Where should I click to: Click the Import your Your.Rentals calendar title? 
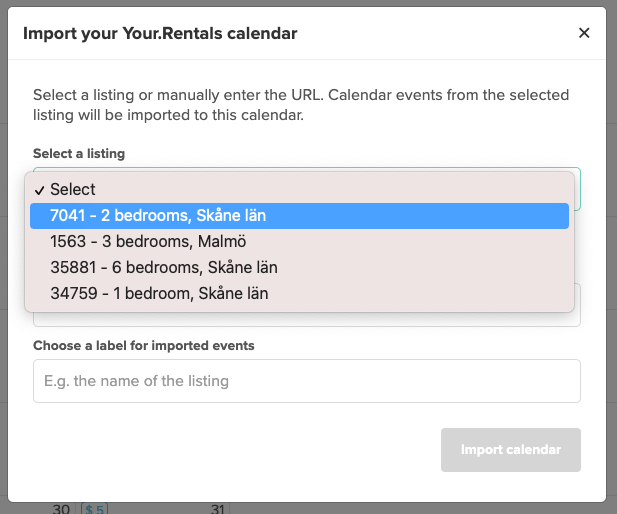coord(160,33)
